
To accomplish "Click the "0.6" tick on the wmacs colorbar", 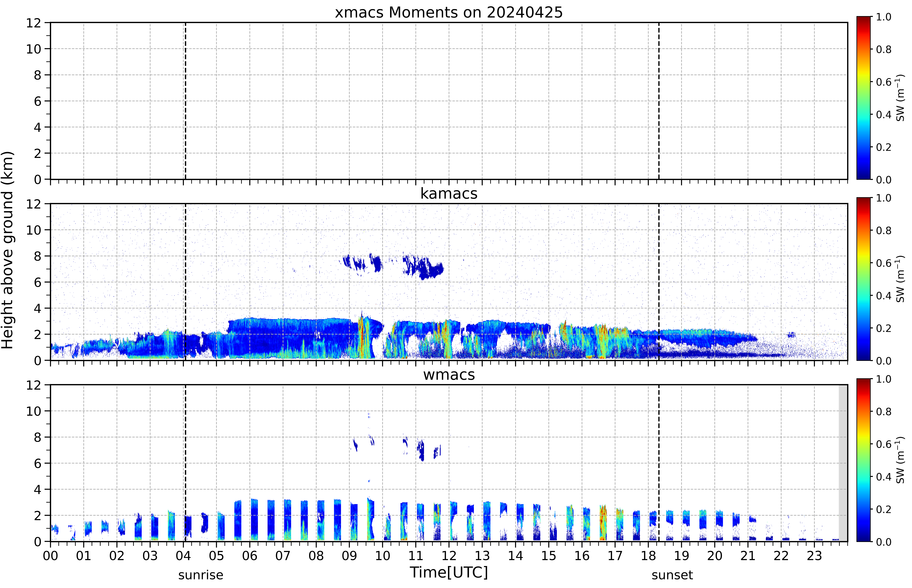I will pyautogui.click(x=884, y=444).
